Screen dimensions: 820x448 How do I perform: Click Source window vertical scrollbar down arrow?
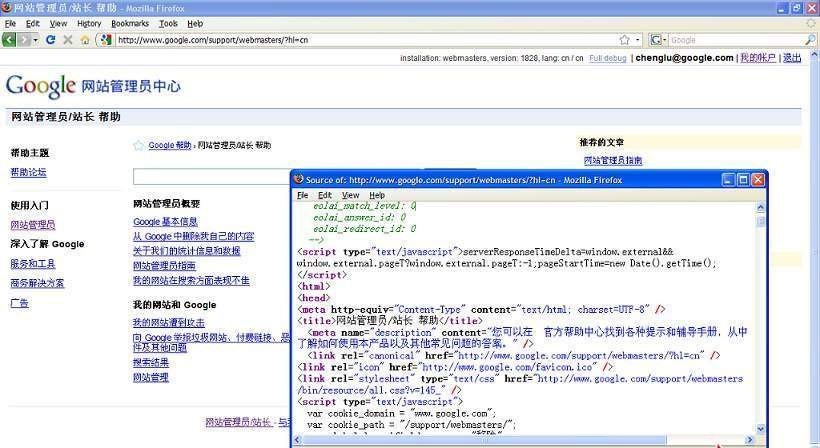click(x=761, y=429)
